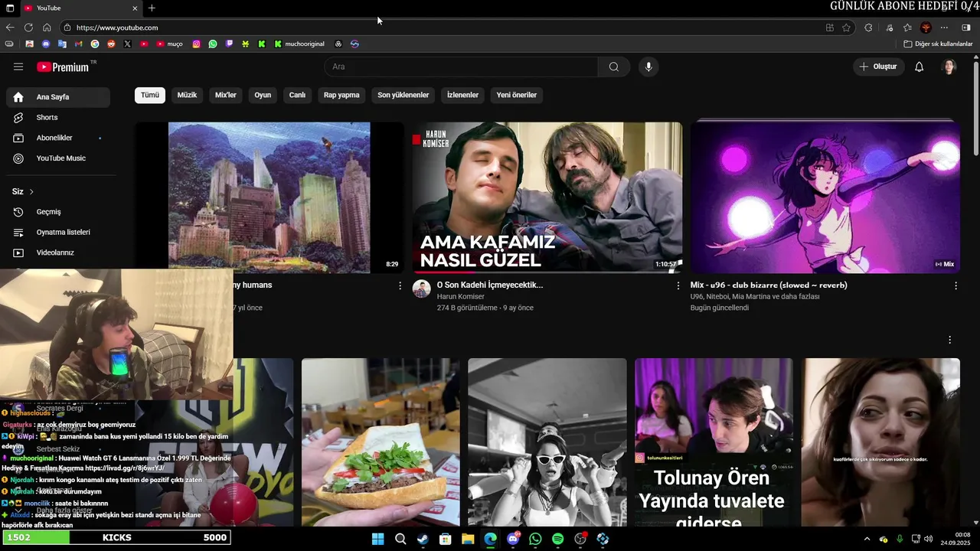Select the Oyun filter chip
This screenshot has width=980, height=551.
point(263,95)
